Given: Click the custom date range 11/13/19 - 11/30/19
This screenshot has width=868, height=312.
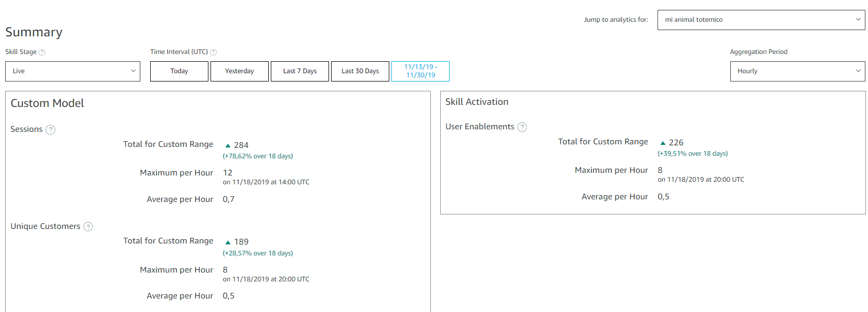Looking at the screenshot, I should coord(420,71).
